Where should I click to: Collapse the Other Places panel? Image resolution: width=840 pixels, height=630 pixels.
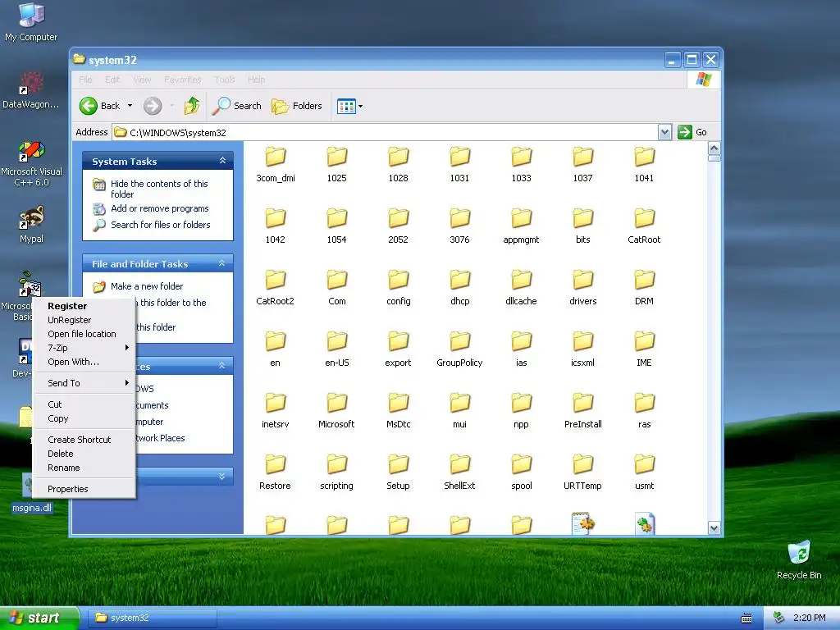222,366
